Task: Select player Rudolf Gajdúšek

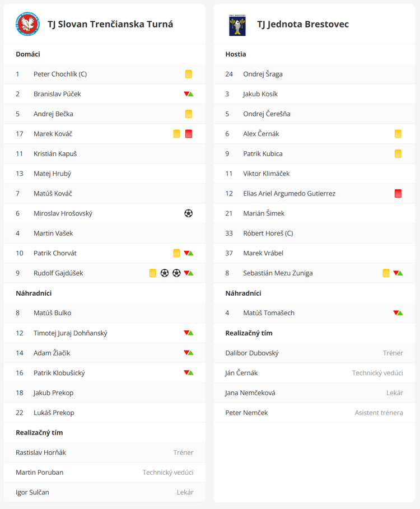Action: tap(58, 273)
